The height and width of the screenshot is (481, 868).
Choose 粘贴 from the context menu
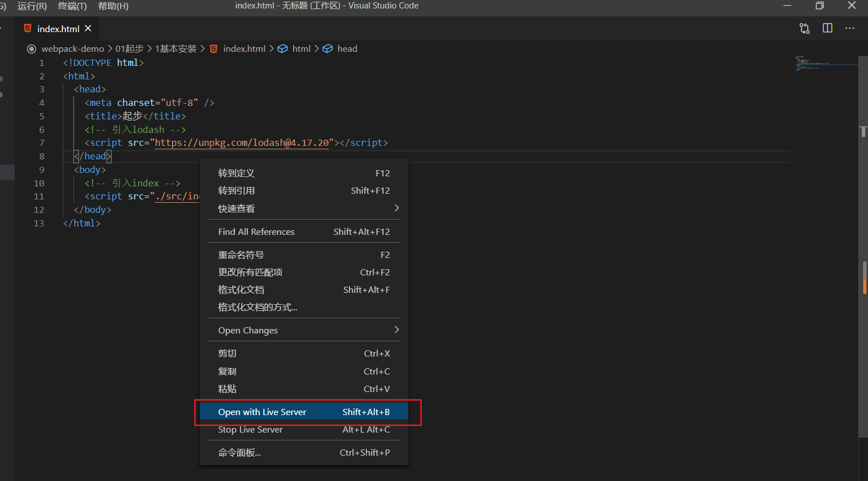pos(304,389)
